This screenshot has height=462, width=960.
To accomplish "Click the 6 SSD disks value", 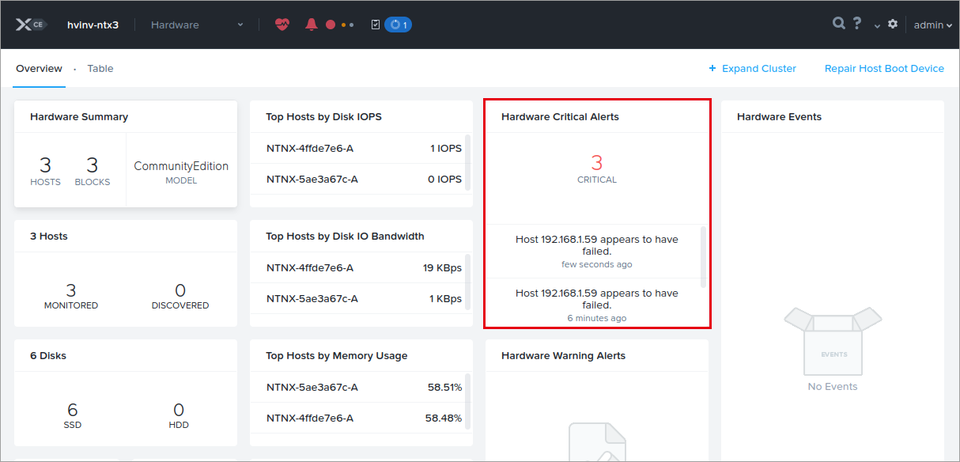I will click(72, 415).
